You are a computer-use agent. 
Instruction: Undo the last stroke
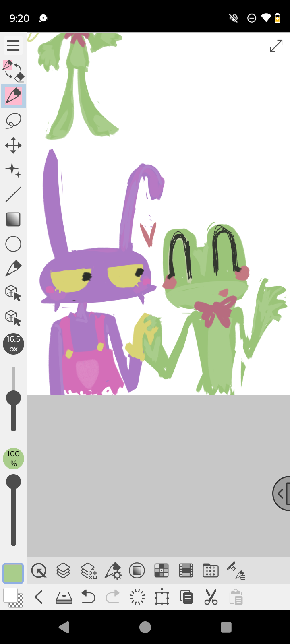point(88,597)
